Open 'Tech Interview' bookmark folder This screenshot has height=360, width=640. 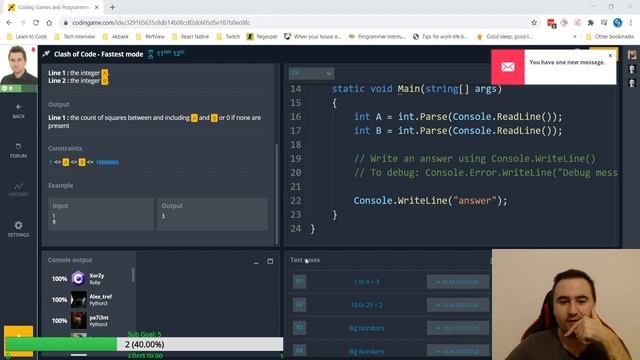(75, 37)
